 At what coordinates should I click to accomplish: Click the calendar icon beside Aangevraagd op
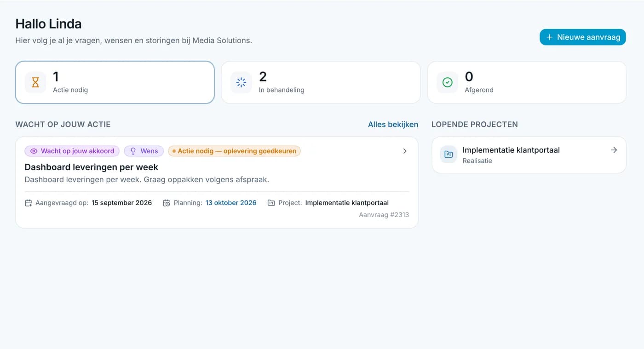point(29,203)
